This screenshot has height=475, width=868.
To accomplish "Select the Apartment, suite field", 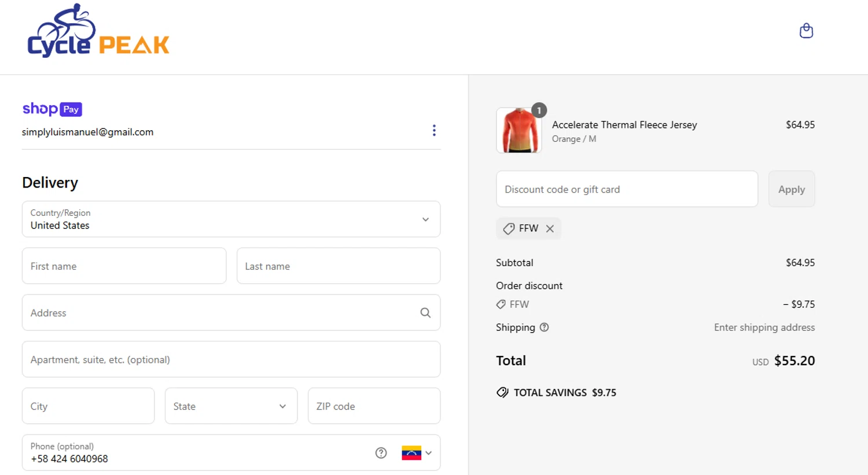I will tap(231, 359).
